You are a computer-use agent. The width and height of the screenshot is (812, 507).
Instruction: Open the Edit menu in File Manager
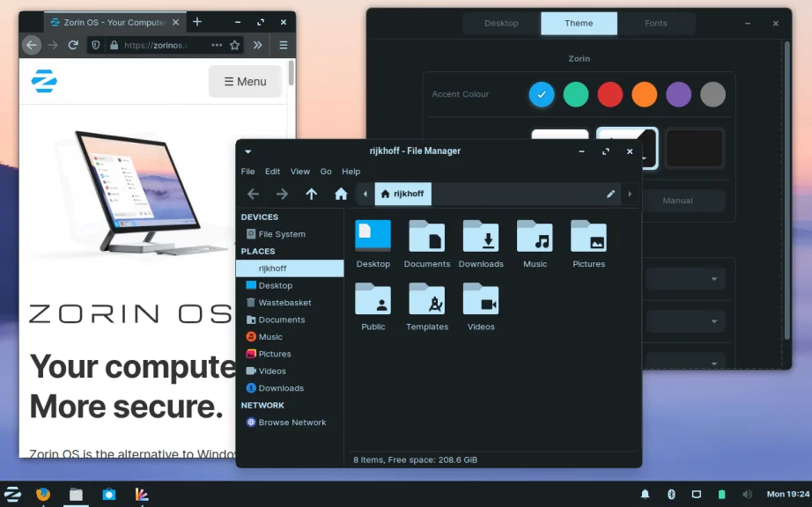click(x=272, y=172)
